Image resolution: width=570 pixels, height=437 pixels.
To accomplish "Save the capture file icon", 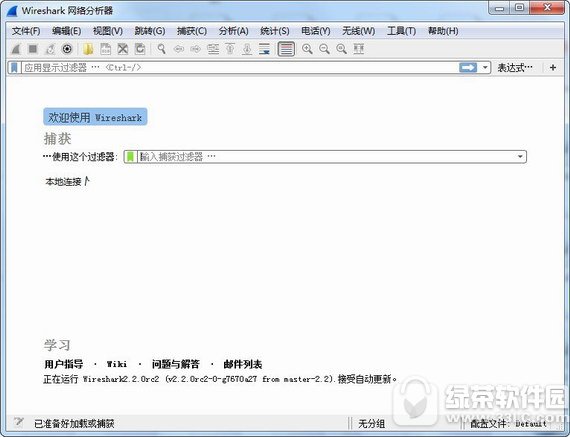I will click(105, 49).
